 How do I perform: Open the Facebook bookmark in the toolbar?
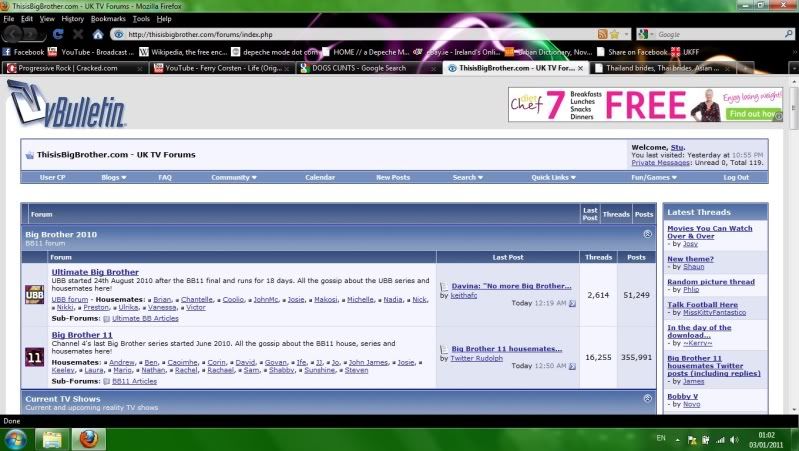click(x=23, y=52)
